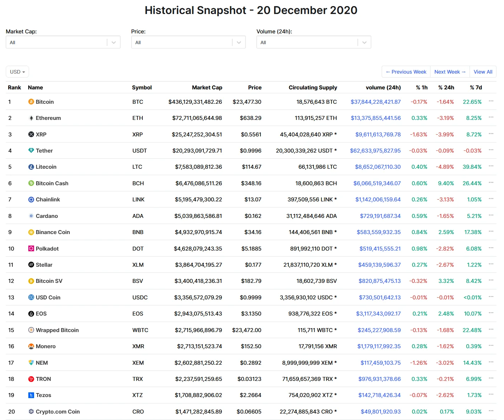Open the Volume (24h) filter dropdown

click(x=314, y=42)
